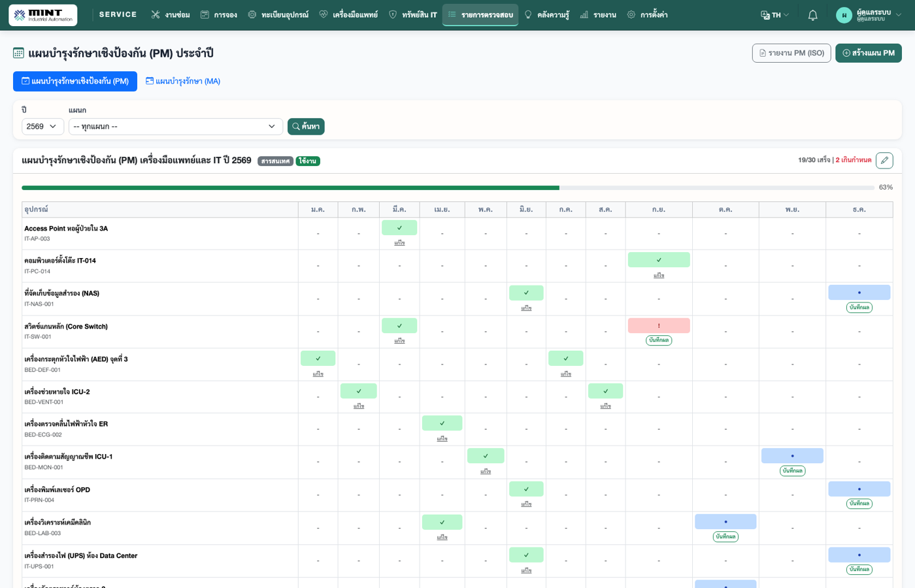Screen dimensions: 915x588
Task: Click June completed check for printer IT-PRN-004
Action: point(526,489)
